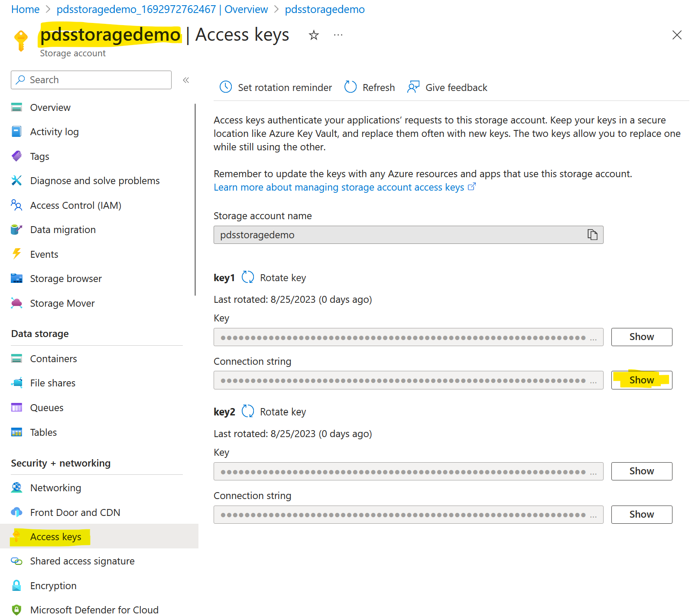Rotate key2 using the rotate icon
This screenshot has width=695, height=616.
(x=248, y=411)
